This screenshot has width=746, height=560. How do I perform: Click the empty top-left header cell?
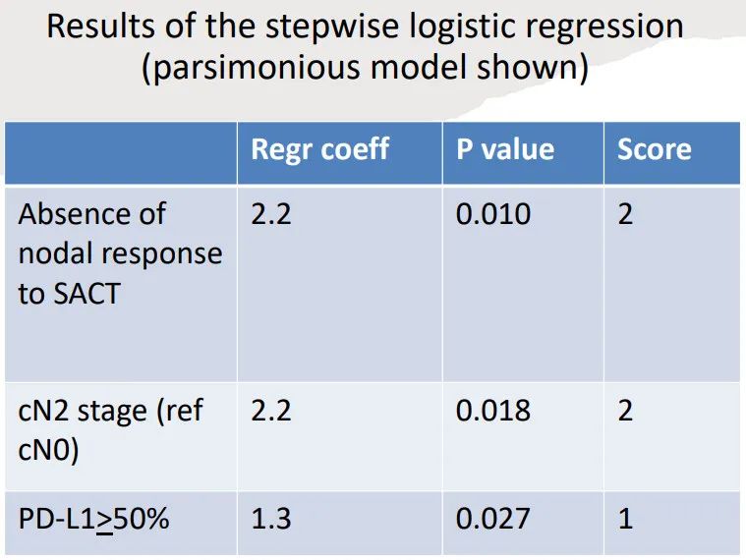pyautogui.click(x=120, y=152)
